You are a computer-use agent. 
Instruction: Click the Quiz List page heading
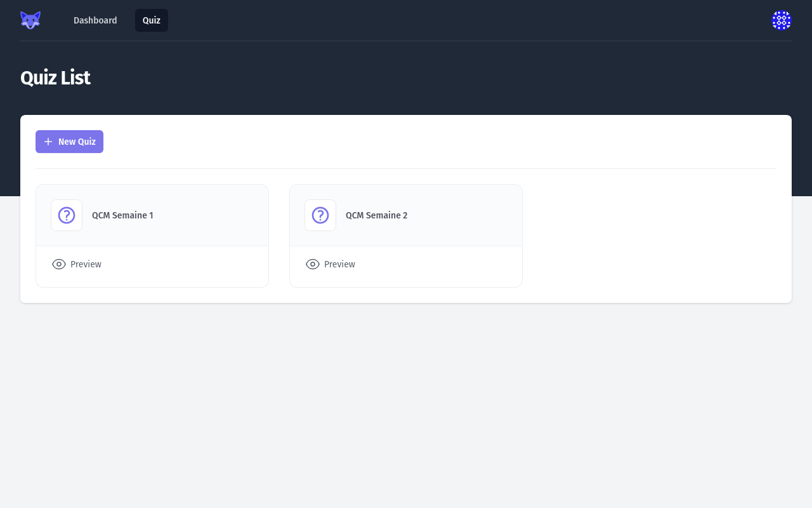pos(55,78)
